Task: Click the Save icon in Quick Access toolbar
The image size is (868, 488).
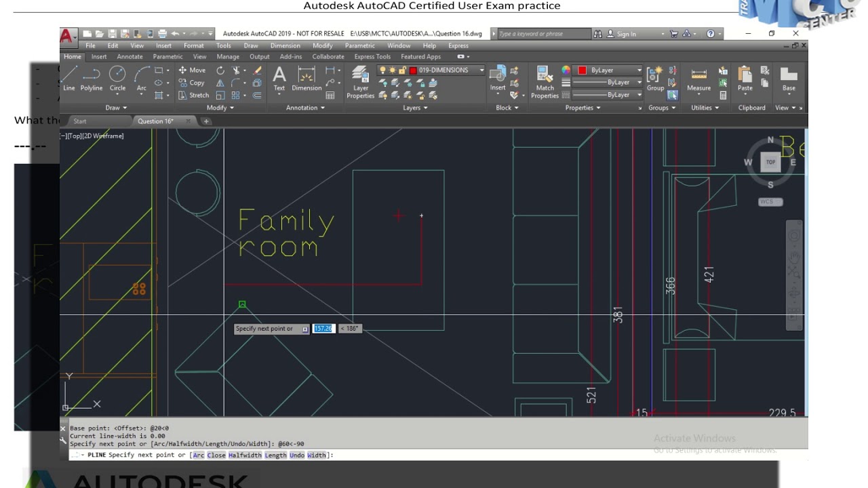Action: click(113, 34)
